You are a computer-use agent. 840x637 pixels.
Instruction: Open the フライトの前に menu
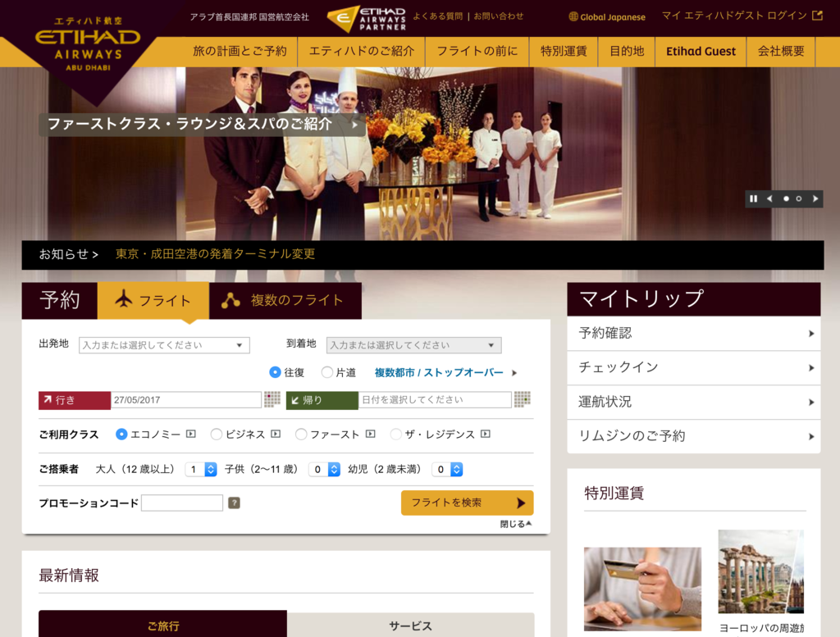[477, 52]
